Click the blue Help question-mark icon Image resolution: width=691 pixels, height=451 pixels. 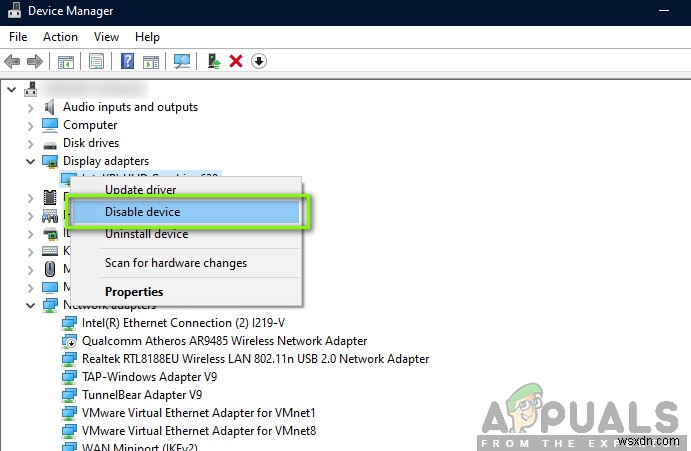point(127,61)
